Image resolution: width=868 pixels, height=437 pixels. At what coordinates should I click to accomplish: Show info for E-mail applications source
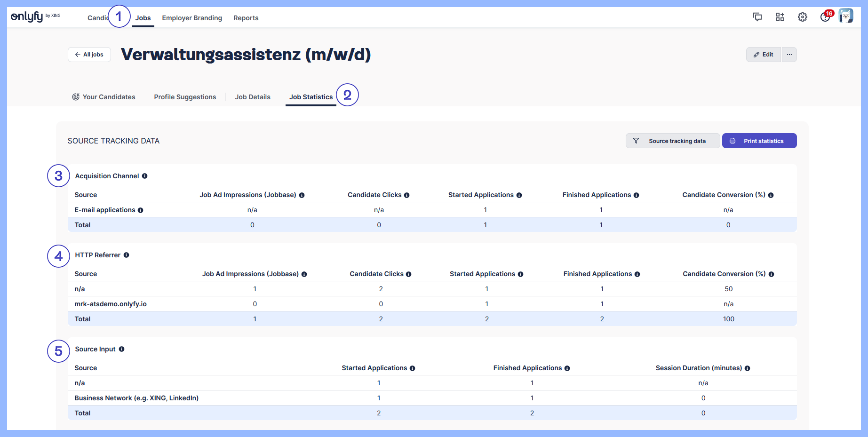point(140,210)
